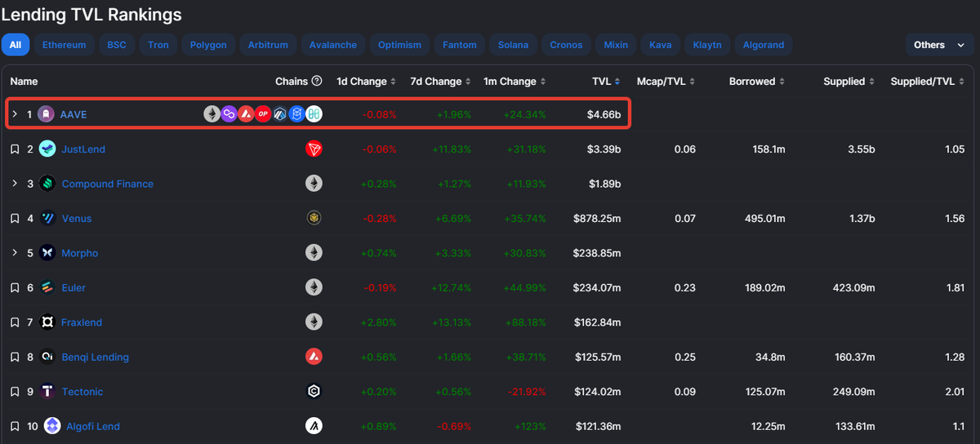Click the Fantom chain icon in AAVE row

tap(297, 114)
